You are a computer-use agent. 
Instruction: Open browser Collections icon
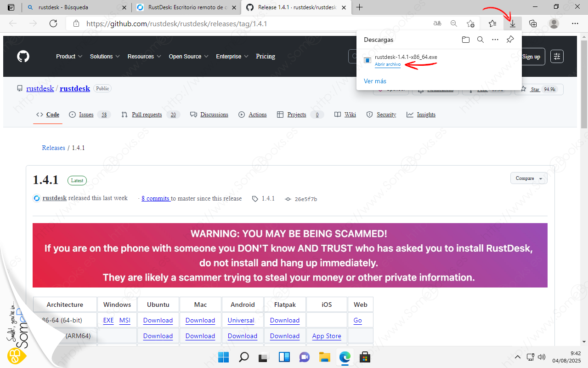[x=533, y=23]
